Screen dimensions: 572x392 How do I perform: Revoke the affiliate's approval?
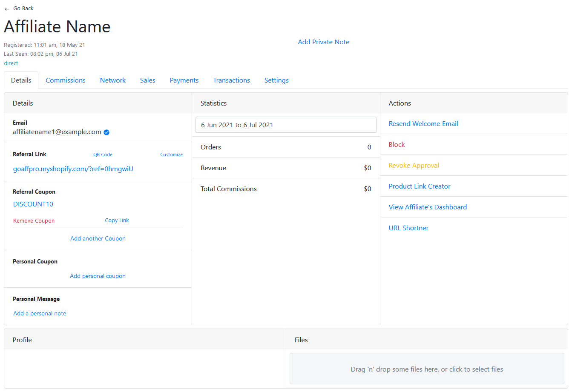[414, 166]
